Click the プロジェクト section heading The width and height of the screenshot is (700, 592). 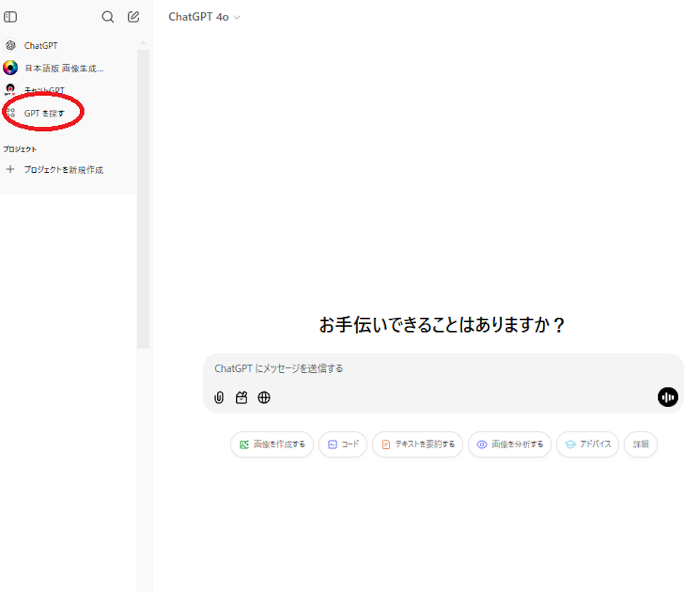20,149
